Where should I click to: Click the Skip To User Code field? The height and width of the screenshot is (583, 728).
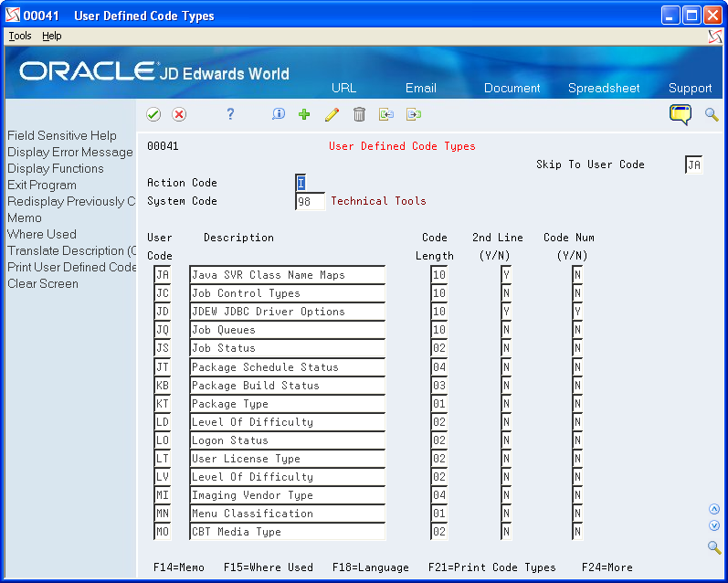coord(694,164)
